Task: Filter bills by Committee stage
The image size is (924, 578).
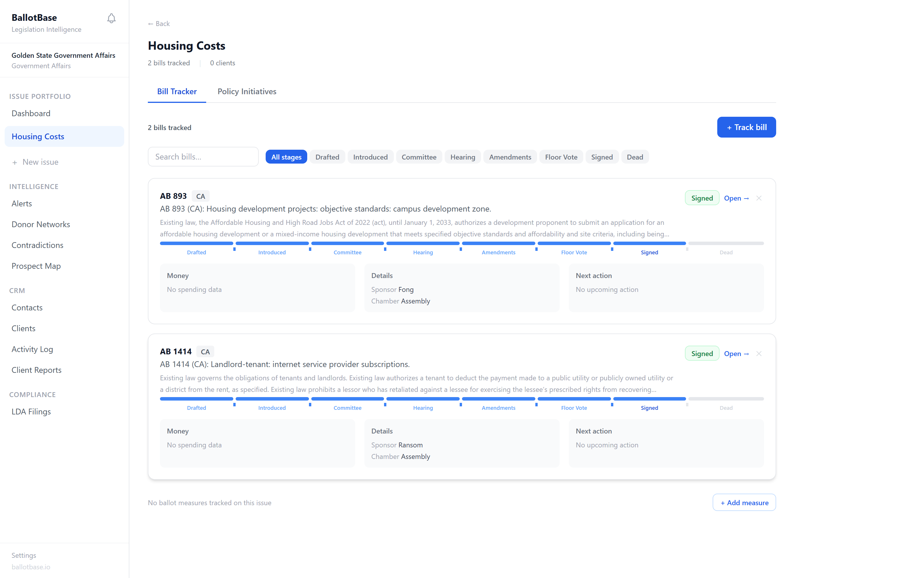Action: click(419, 157)
